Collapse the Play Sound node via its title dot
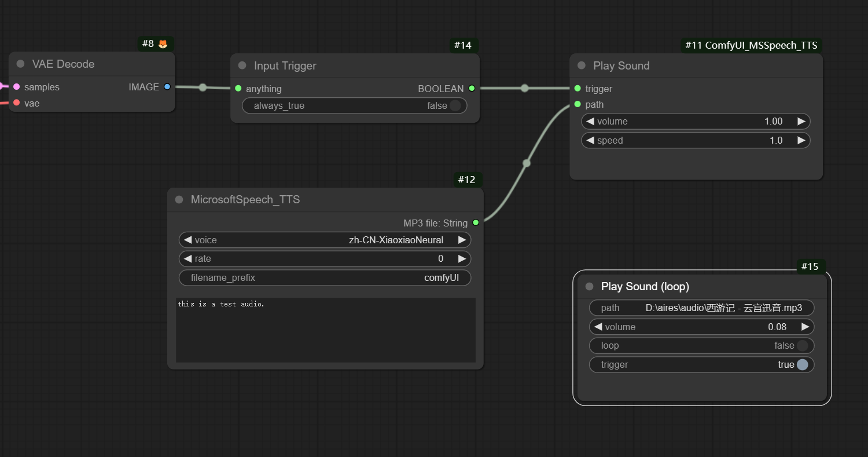The width and height of the screenshot is (868, 457). coord(582,65)
